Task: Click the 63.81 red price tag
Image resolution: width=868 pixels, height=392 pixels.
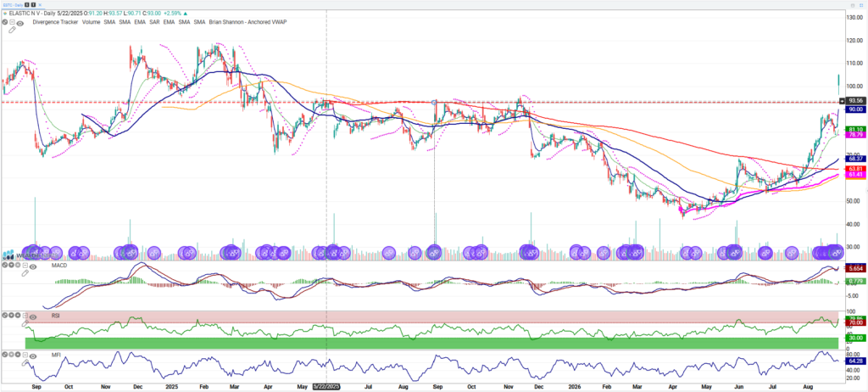Action: (x=856, y=169)
